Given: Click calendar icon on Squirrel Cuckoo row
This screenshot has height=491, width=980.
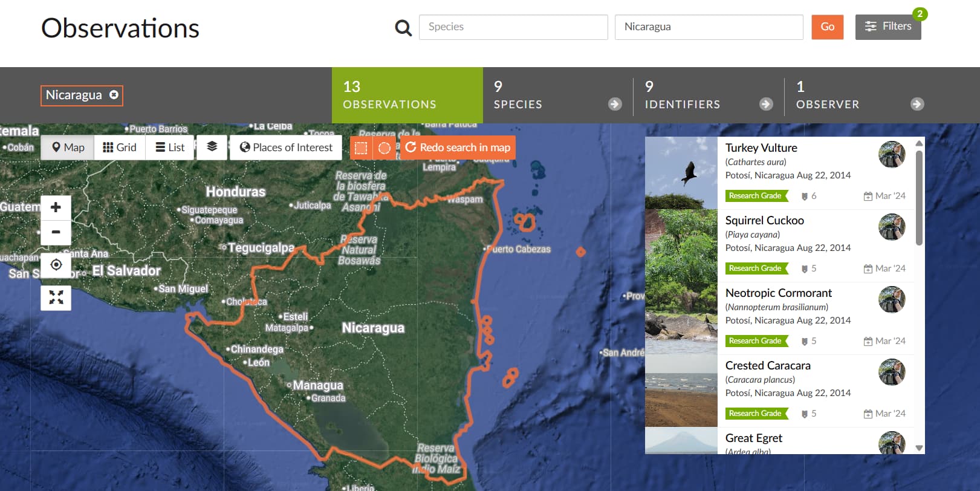Looking at the screenshot, I should pyautogui.click(x=868, y=268).
